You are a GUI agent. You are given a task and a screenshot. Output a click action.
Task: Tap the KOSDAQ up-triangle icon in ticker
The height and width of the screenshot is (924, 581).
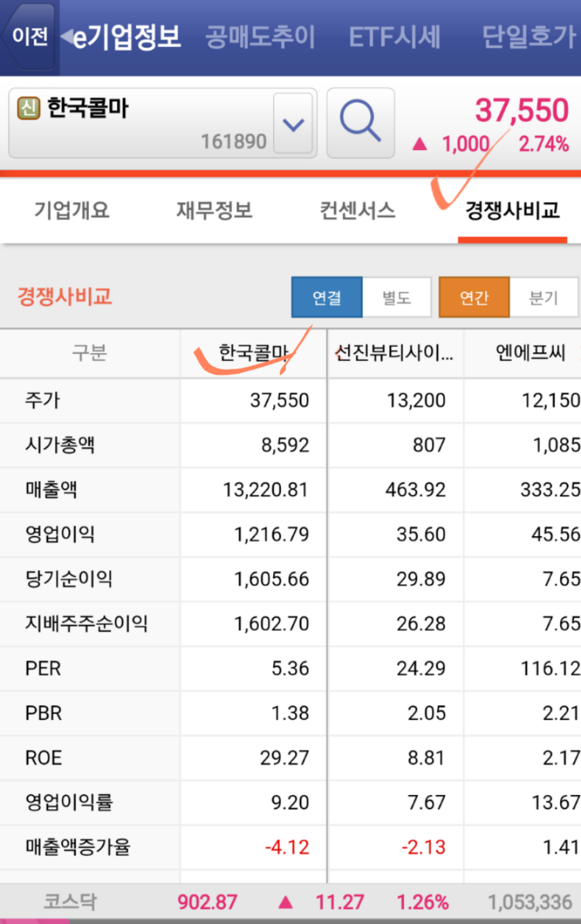285,902
